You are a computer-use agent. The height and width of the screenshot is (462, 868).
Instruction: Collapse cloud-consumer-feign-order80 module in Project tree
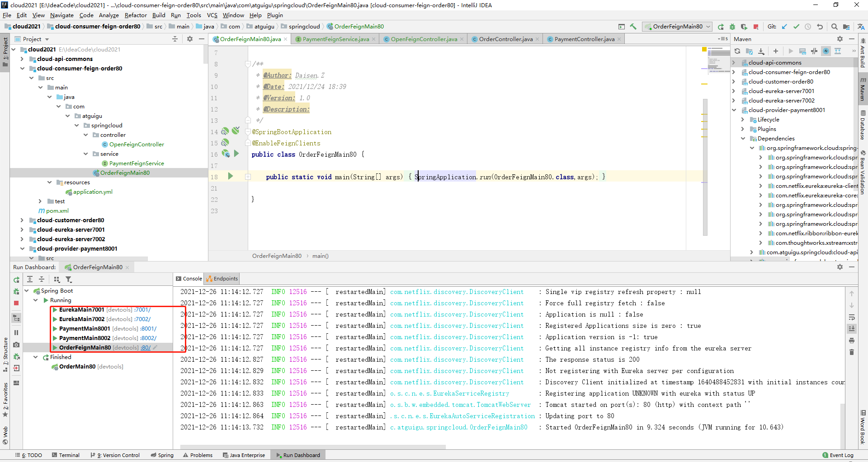pyautogui.click(x=22, y=69)
